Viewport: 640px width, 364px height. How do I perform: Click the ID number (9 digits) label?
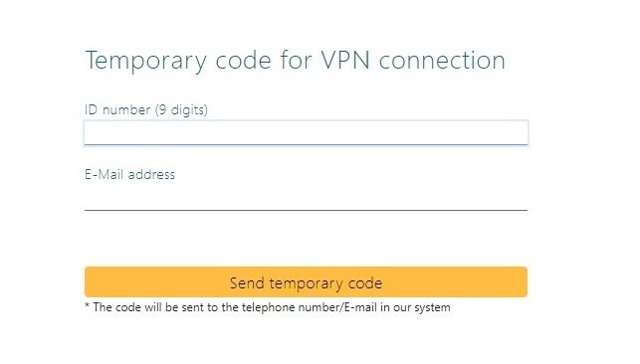click(146, 109)
